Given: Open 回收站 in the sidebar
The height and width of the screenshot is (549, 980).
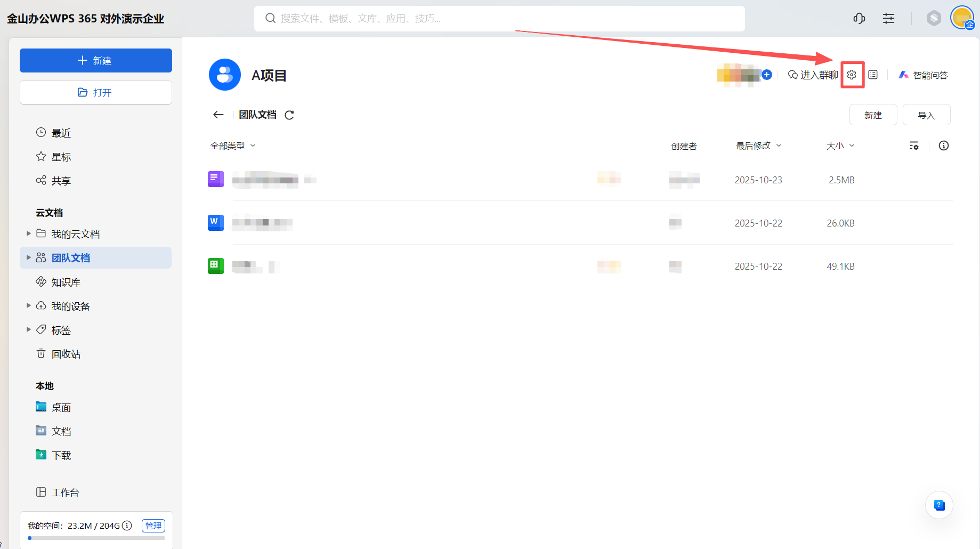Looking at the screenshot, I should (96, 354).
